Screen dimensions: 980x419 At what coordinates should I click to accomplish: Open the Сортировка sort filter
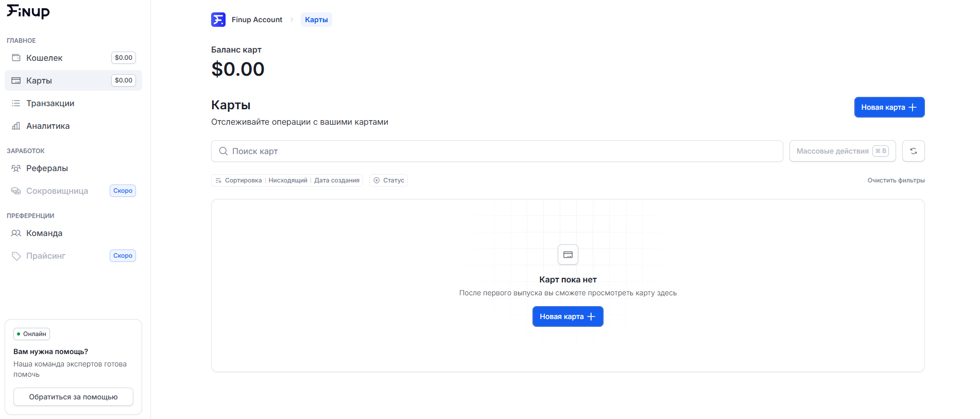pyautogui.click(x=239, y=180)
